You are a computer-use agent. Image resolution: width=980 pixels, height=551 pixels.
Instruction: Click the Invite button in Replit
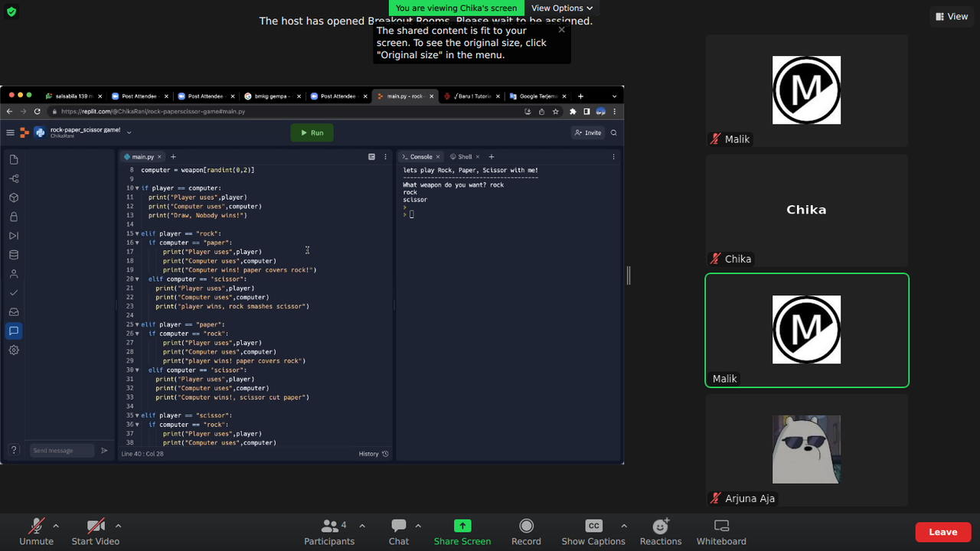(x=587, y=132)
